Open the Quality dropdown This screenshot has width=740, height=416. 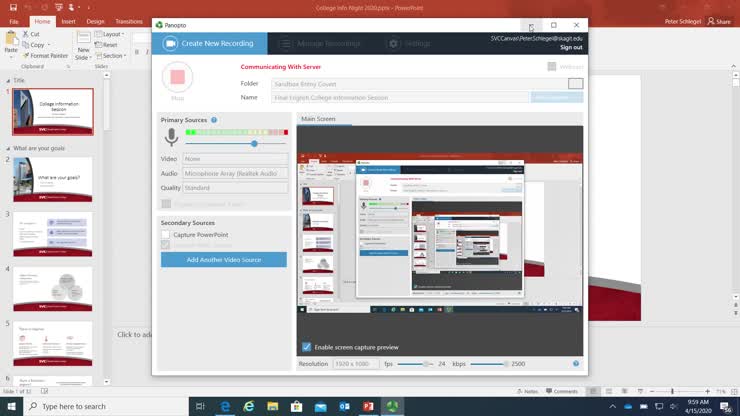[x=235, y=187]
